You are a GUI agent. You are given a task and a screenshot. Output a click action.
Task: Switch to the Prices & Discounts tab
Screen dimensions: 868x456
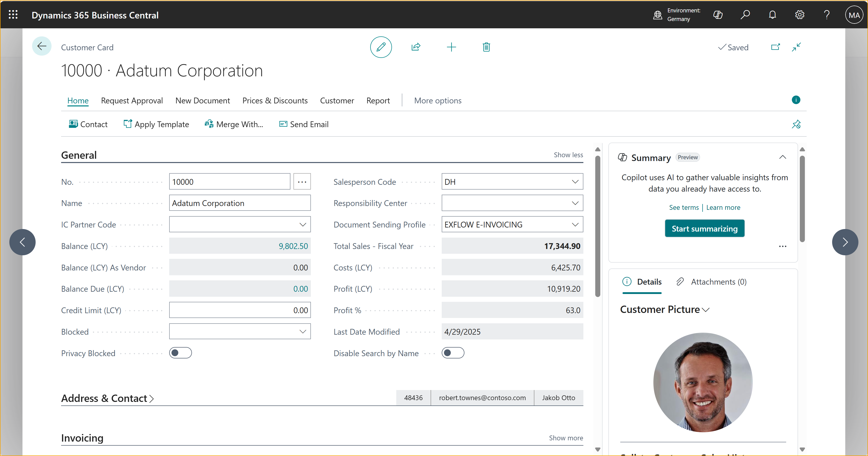(275, 101)
